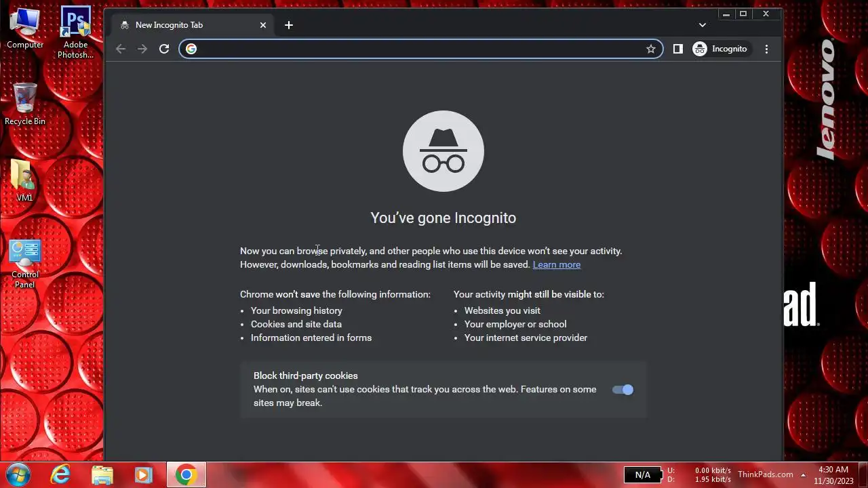Click the Google icon in address bar
This screenshot has height=488, width=868.
coord(191,49)
